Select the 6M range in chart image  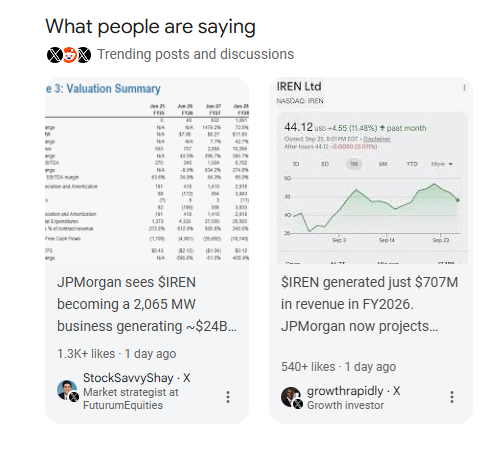[x=383, y=164]
